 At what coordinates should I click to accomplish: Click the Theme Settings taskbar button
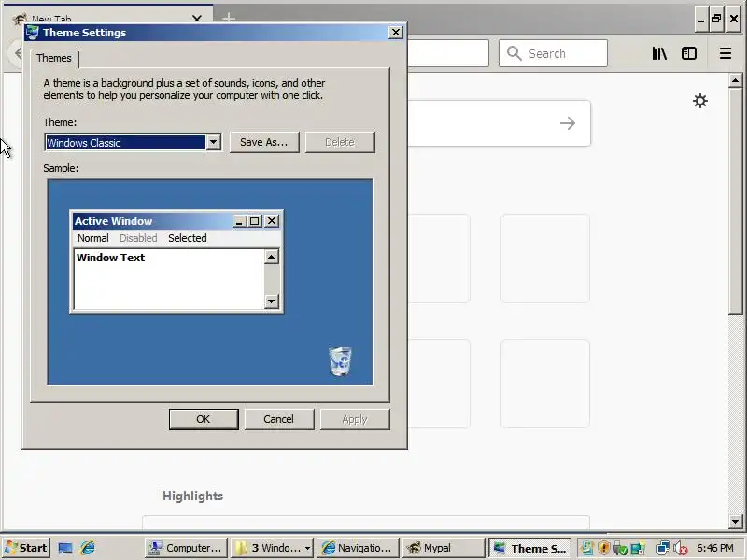point(529,548)
